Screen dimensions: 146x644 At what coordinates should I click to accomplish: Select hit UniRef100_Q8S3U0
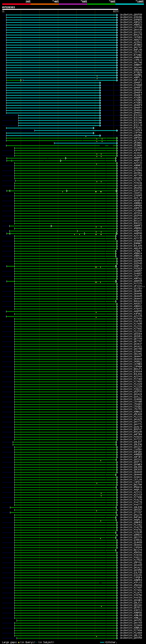tap(131, 605)
